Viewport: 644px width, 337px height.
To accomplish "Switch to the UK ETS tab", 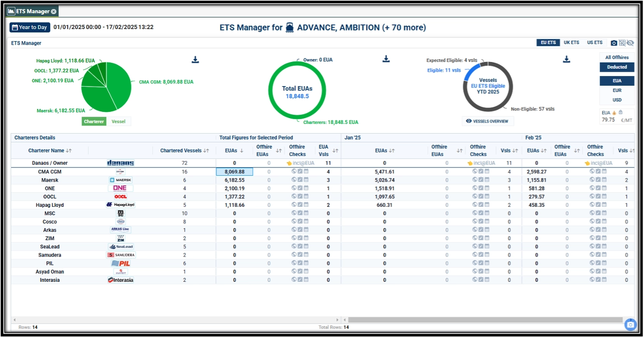I will pyautogui.click(x=571, y=43).
